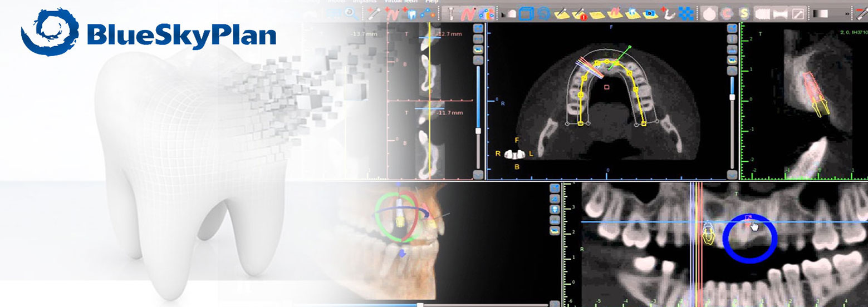Maximize the axial view panel
The height and width of the screenshot is (307, 868).
[x=733, y=28]
